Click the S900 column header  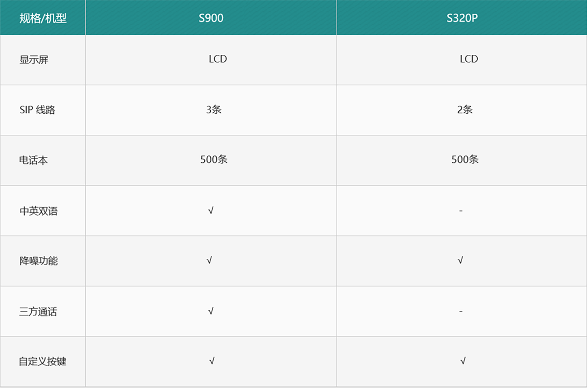[x=211, y=19]
